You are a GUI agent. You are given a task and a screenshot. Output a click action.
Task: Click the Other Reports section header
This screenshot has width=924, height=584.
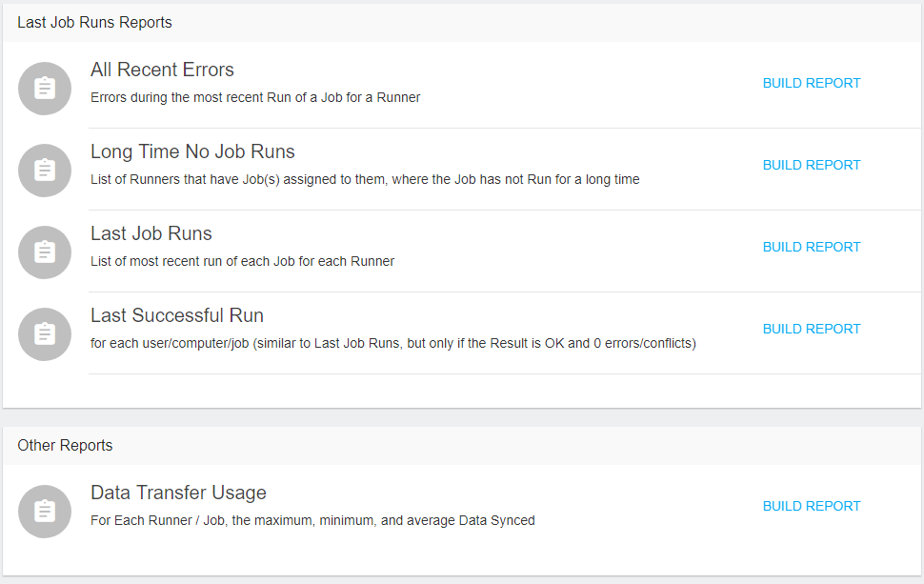coord(65,445)
